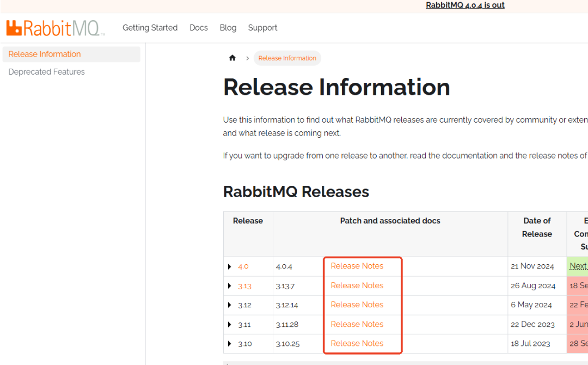Open the 'RabbitMQ 4.0.4 is out' announcement
The width and height of the screenshot is (588, 365).
(465, 5)
